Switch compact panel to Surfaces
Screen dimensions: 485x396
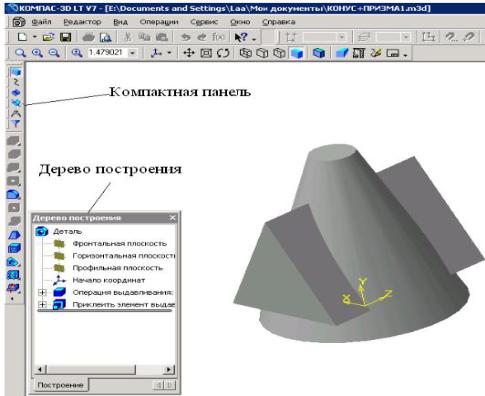[15, 92]
